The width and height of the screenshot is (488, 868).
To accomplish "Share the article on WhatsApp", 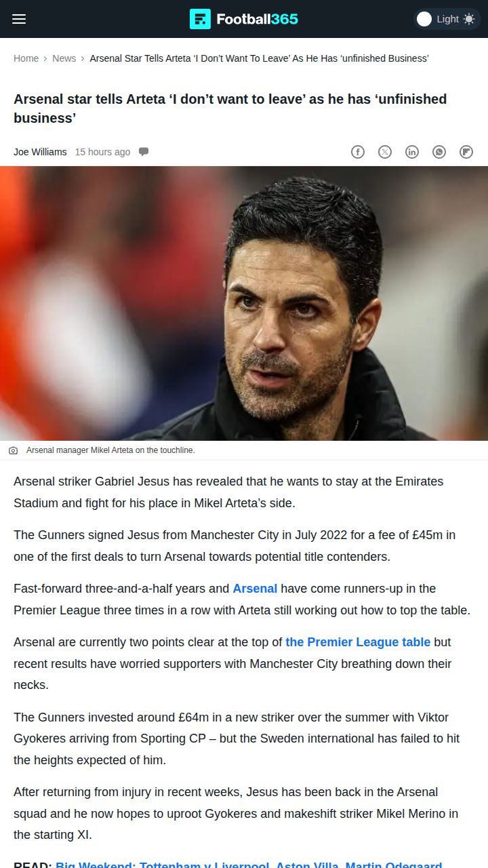I will 439,152.
